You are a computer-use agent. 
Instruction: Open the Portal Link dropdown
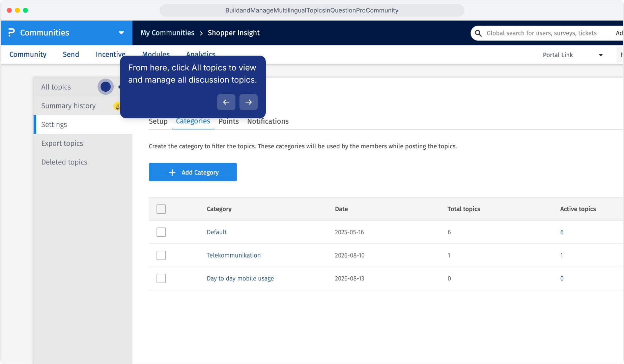(x=573, y=55)
